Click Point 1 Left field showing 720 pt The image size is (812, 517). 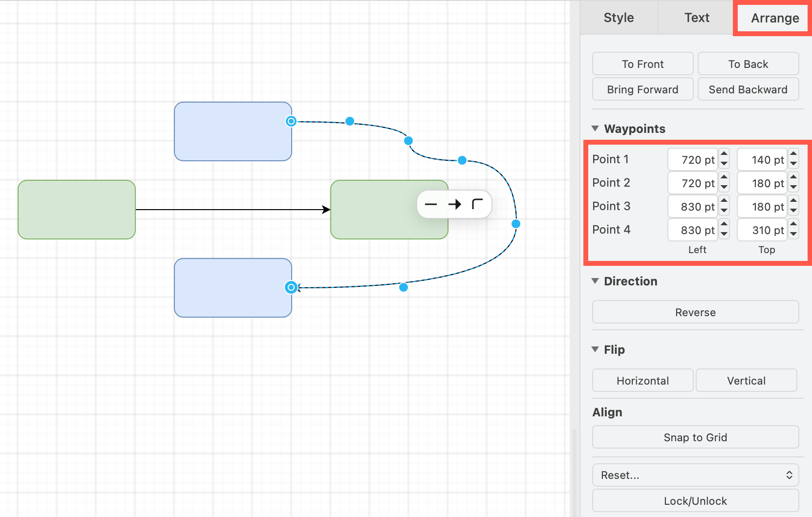click(x=692, y=159)
